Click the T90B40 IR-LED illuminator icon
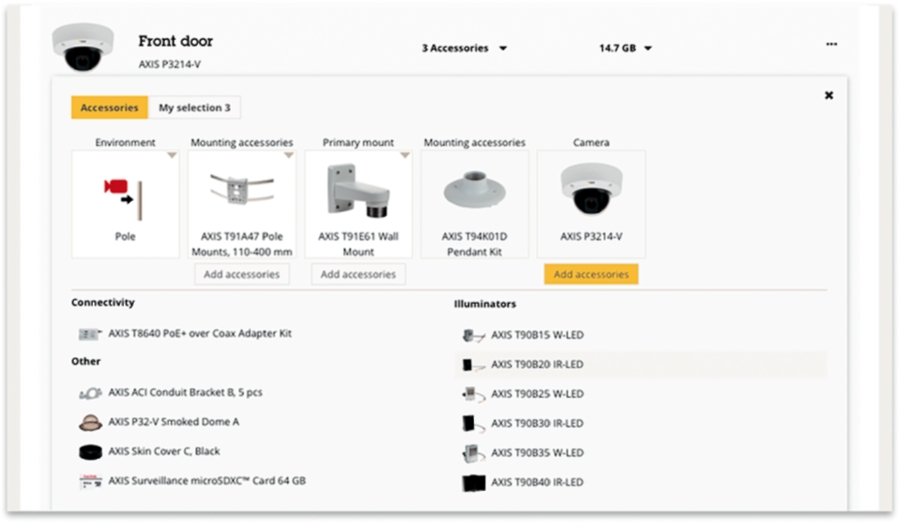Viewport: 906px width, 528px height. tap(474, 483)
